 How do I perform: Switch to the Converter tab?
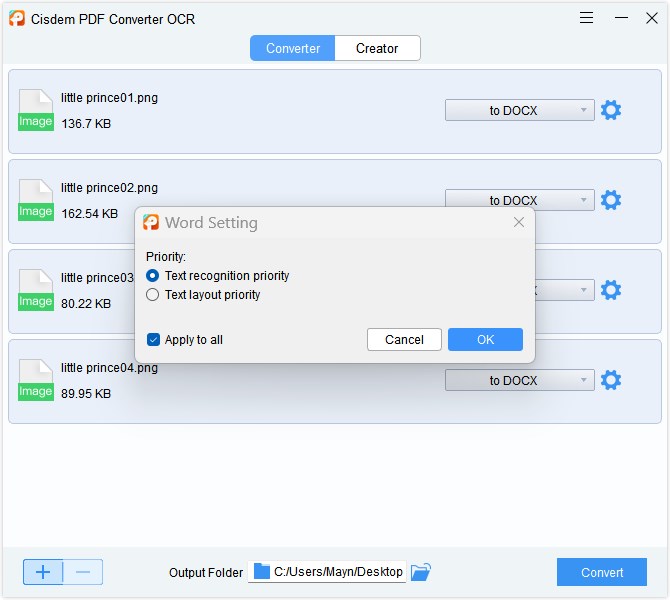coord(293,48)
